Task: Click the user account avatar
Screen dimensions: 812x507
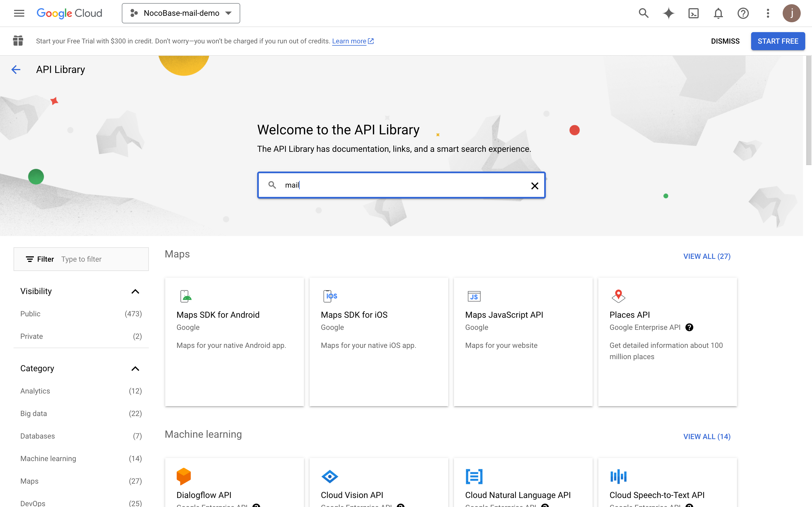Action: pos(791,13)
